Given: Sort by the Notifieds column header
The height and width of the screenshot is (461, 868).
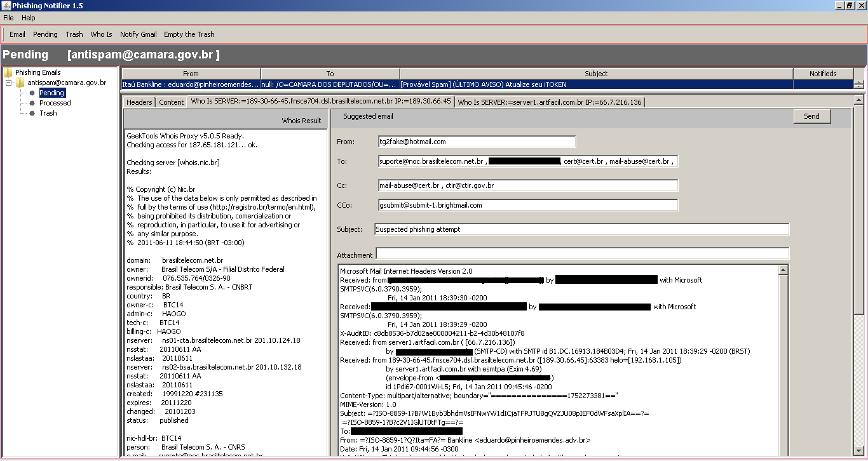Looking at the screenshot, I should [823, 74].
